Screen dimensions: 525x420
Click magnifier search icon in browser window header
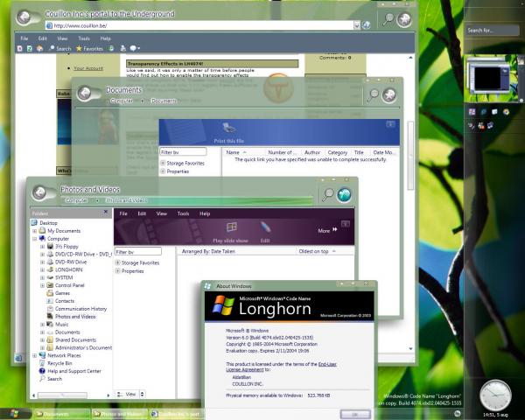[x=388, y=19]
